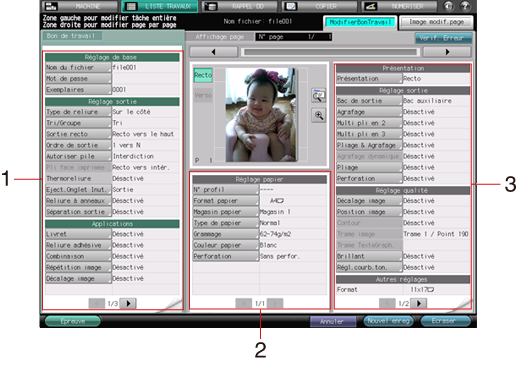Open the Type de reliure setting
The height and width of the screenshot is (368, 517).
78,112
